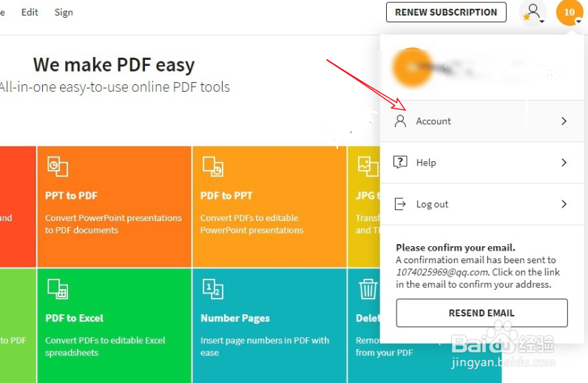The image size is (588, 383).
Task: Expand the Help row chevron
Action: [x=564, y=162]
